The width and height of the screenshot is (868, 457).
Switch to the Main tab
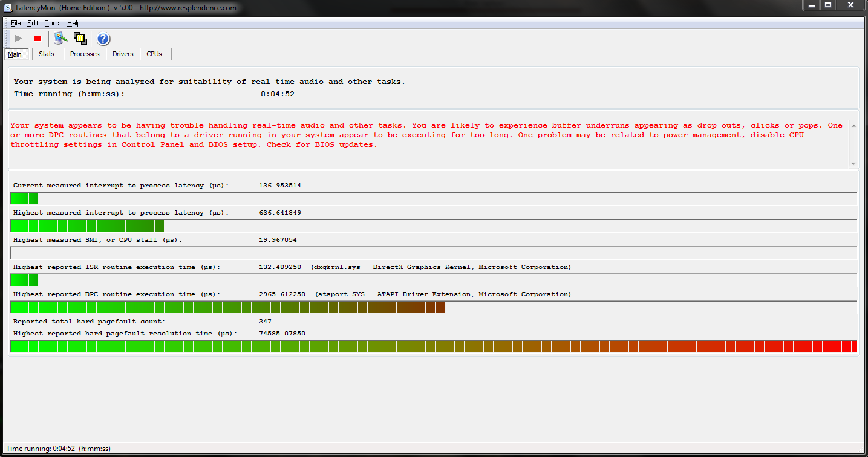click(x=15, y=54)
